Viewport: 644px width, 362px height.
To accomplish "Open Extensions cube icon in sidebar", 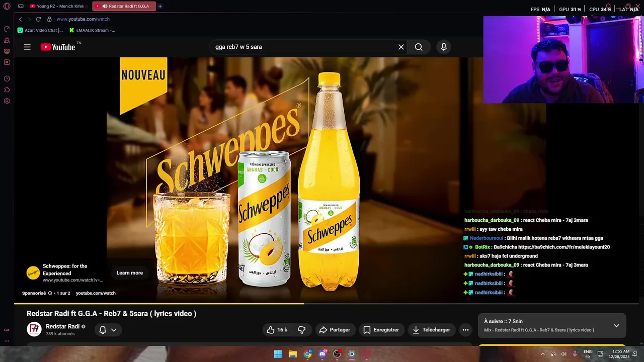I will tap(7, 90).
